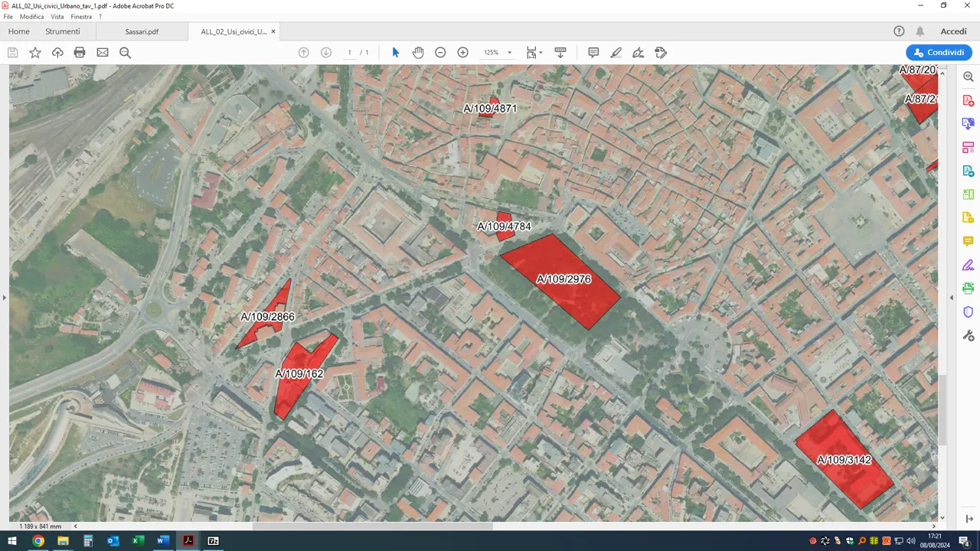
Task: Click the A/109/2976 parcel label
Action: click(x=564, y=279)
